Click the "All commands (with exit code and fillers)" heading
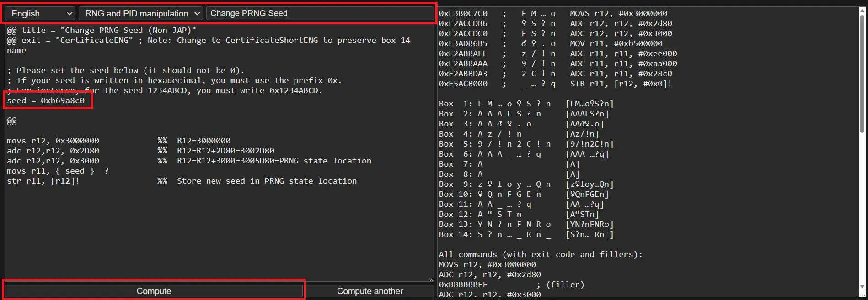This screenshot has height=300, width=868. tap(541, 254)
